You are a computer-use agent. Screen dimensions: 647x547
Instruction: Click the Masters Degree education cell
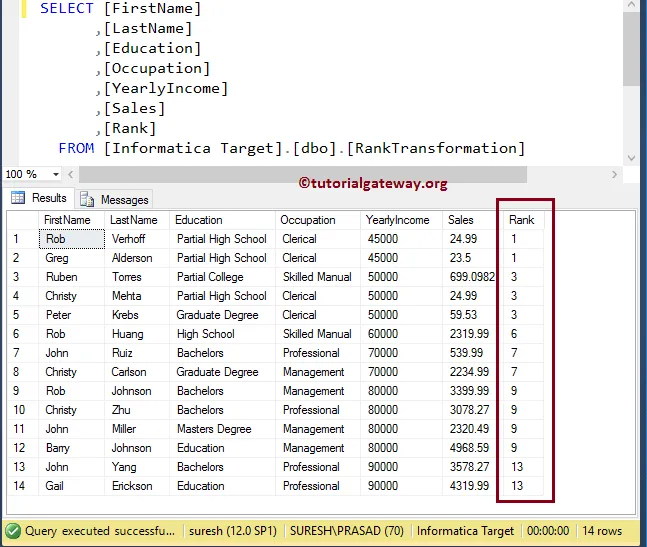[222, 429]
